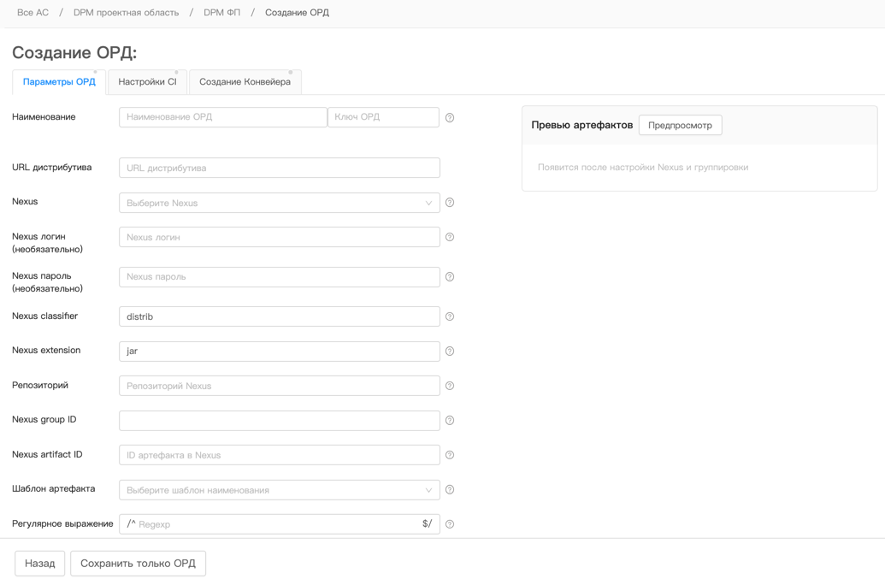The width and height of the screenshot is (885, 585).
Task: Switch to Настройки CI tab
Action: coord(147,82)
